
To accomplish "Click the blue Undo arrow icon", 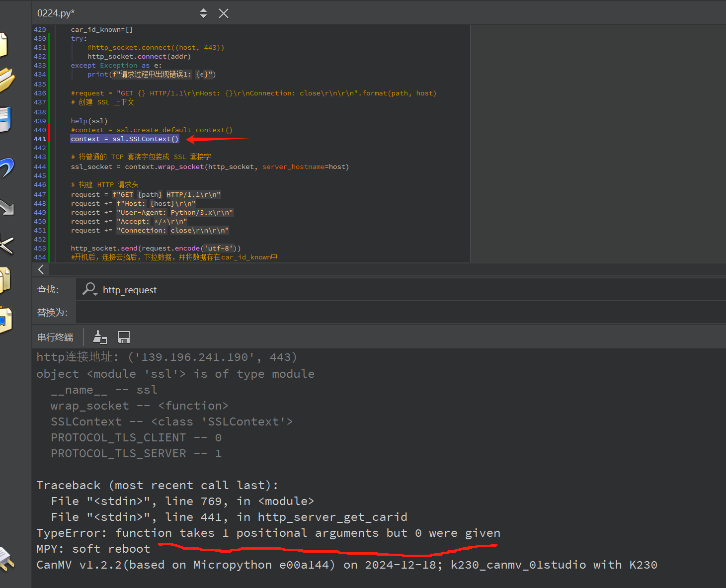I will point(6,167).
